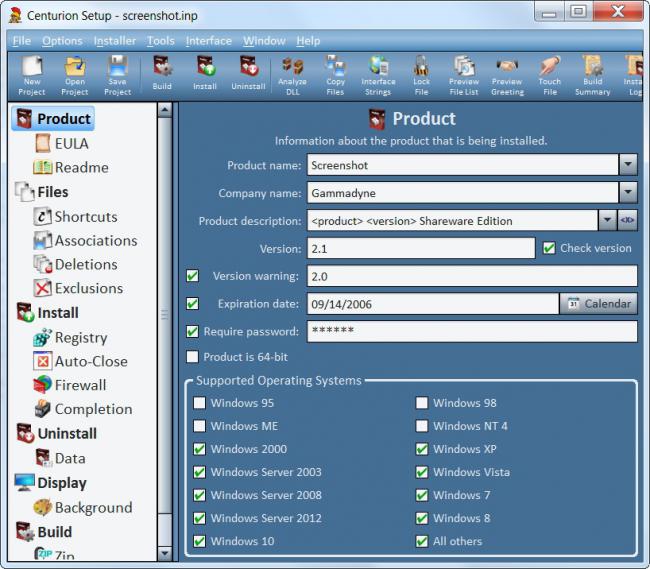Launch the Analyze DLL tool
Viewport: 650px width, 569px height.
click(x=293, y=76)
